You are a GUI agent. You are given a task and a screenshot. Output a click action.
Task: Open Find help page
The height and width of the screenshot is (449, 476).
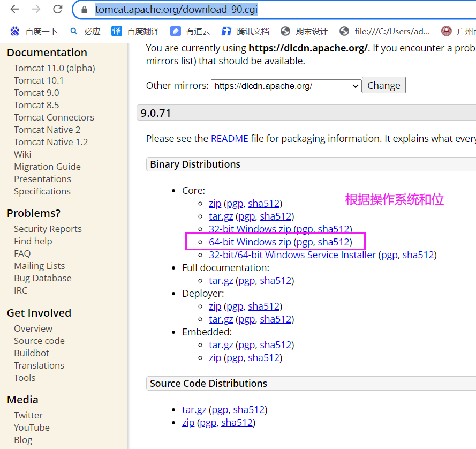click(x=33, y=241)
